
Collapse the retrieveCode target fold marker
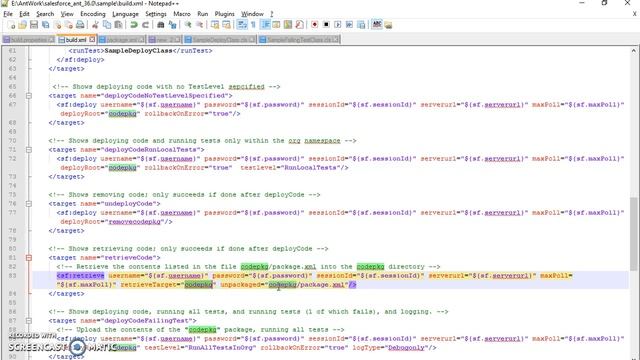coord(29,258)
